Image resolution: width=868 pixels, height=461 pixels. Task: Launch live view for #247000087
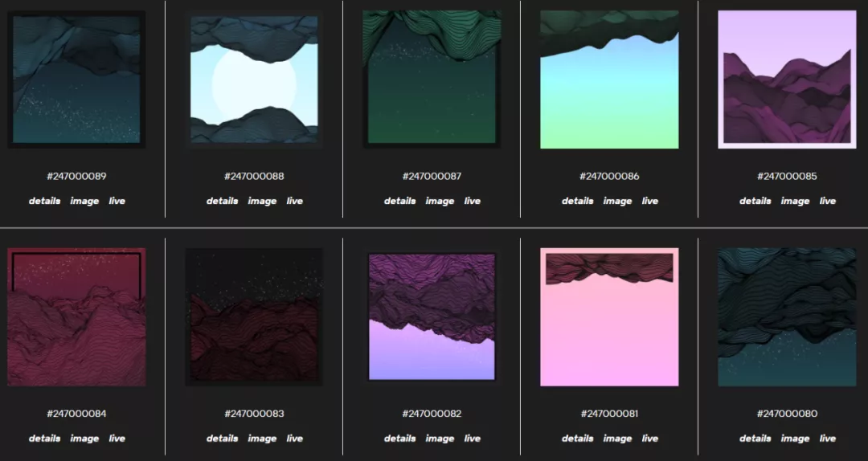(473, 201)
